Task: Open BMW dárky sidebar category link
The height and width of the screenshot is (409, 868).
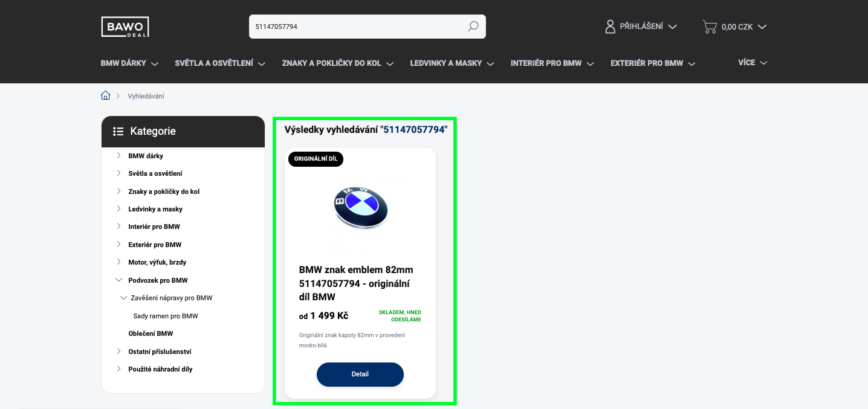Action: pos(146,156)
